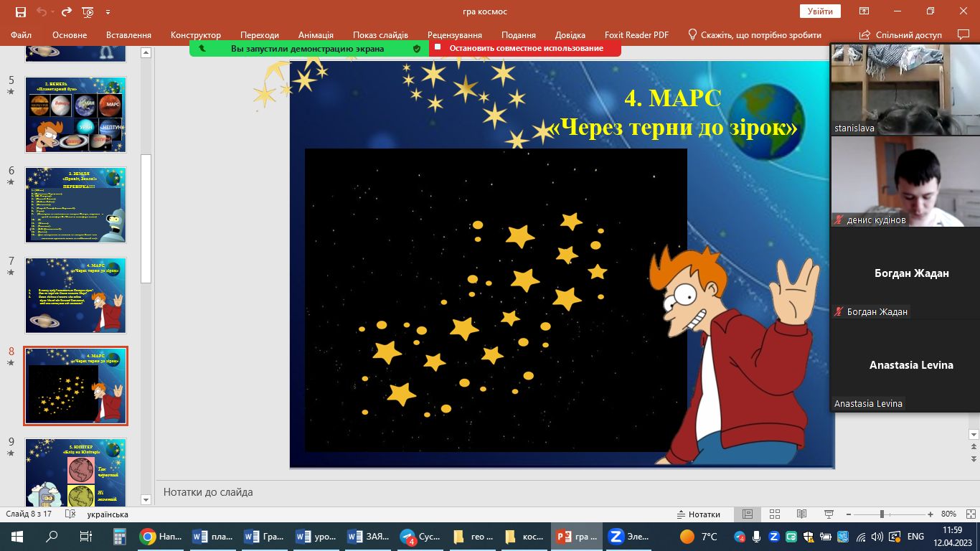Open Task View on the taskbar
The image size is (980, 551).
(x=86, y=536)
